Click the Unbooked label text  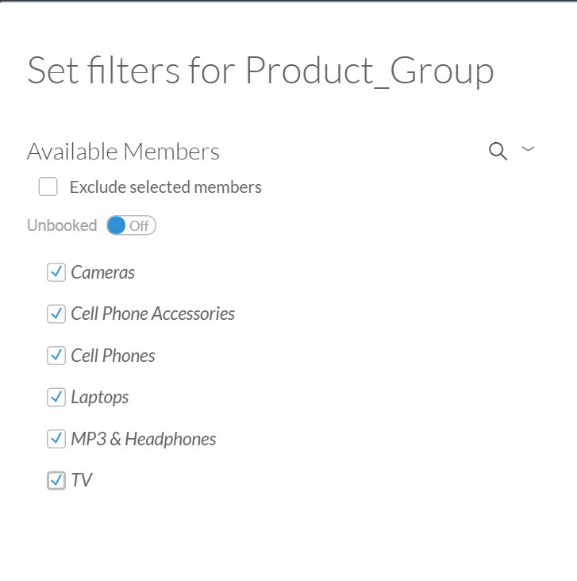(62, 225)
